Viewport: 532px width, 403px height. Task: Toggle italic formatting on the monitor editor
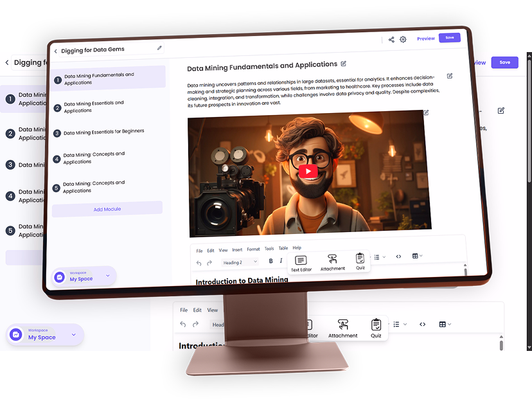[281, 261]
